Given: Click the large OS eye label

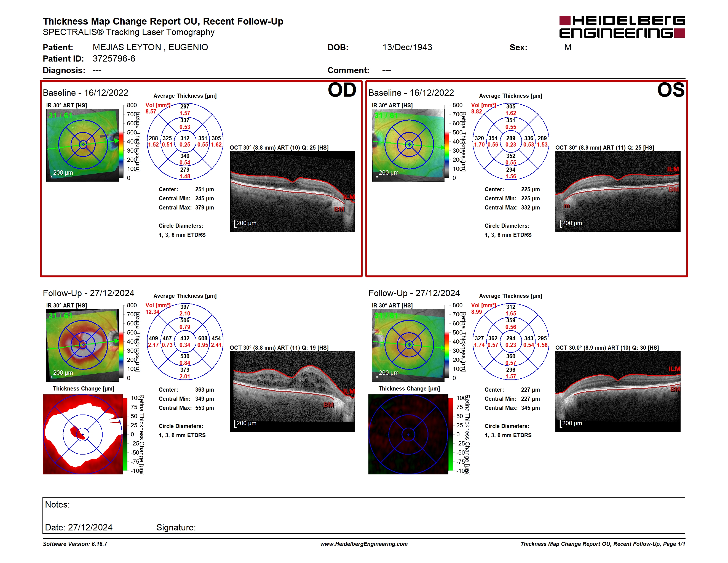Looking at the screenshot, I should 671,90.
